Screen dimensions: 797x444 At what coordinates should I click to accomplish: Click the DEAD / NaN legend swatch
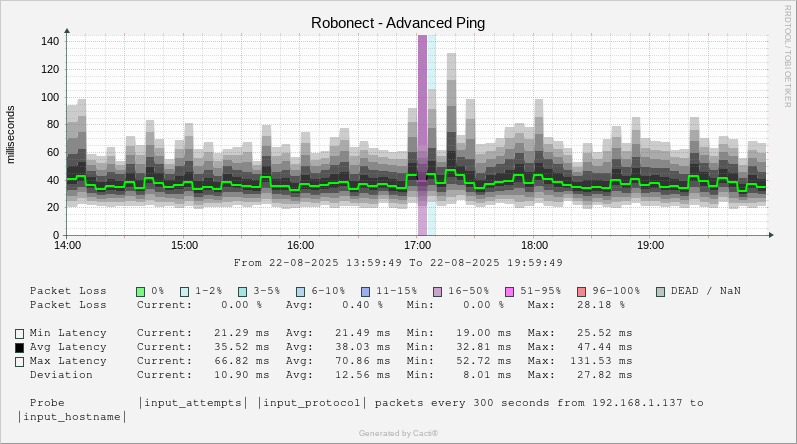660,292
